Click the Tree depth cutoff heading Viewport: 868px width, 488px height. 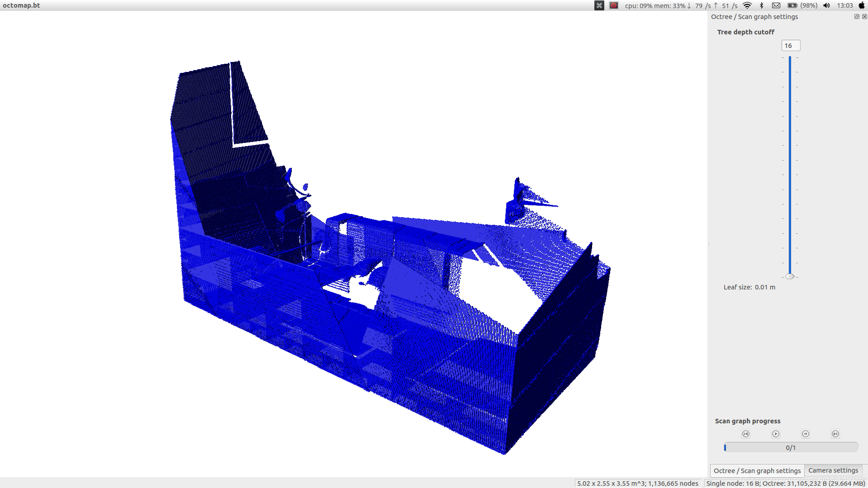click(x=745, y=32)
